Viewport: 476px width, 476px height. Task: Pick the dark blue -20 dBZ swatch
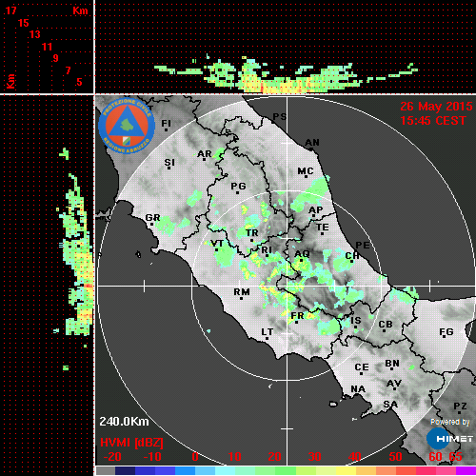click(126, 470)
